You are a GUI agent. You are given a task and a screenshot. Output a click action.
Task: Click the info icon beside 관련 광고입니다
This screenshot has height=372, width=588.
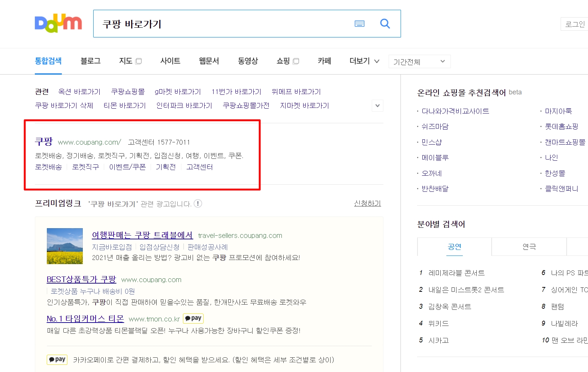[x=198, y=203]
